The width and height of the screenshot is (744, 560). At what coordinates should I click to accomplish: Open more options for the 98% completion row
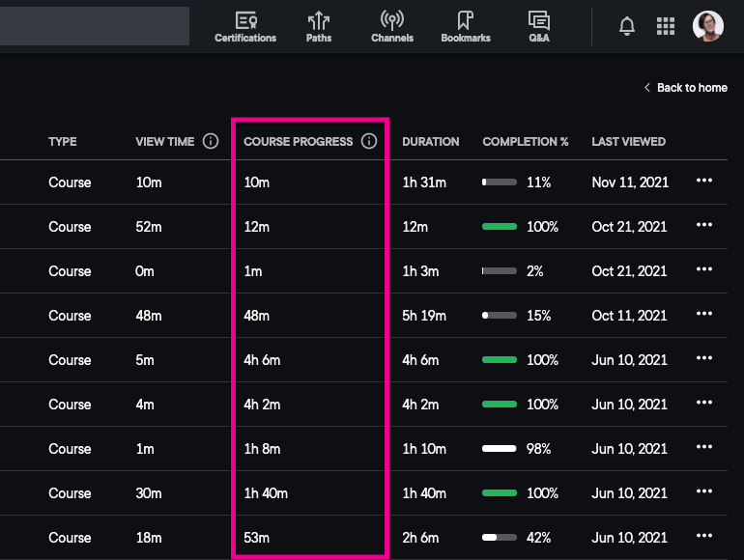point(704,448)
